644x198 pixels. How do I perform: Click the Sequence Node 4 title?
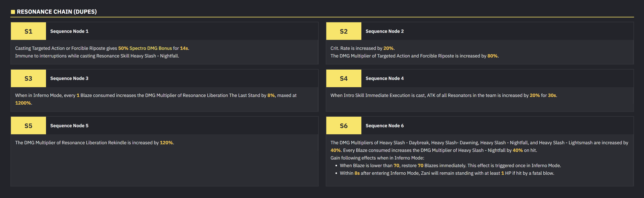click(x=385, y=78)
